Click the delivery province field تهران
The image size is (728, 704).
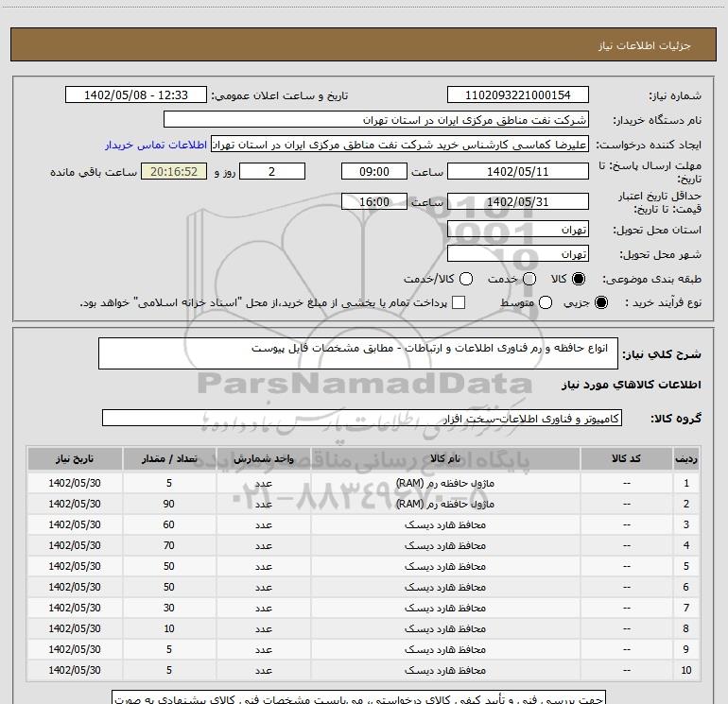click(x=518, y=230)
